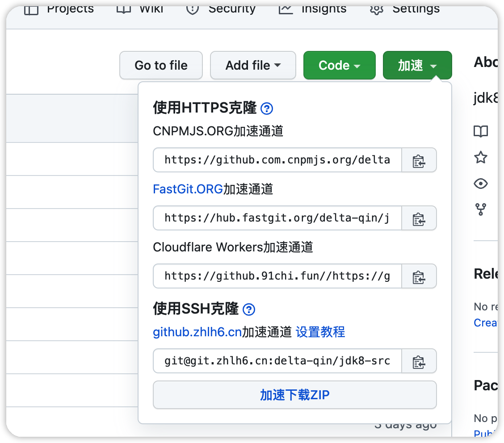
Task: Click the Wiki book icon
Action: click(124, 9)
